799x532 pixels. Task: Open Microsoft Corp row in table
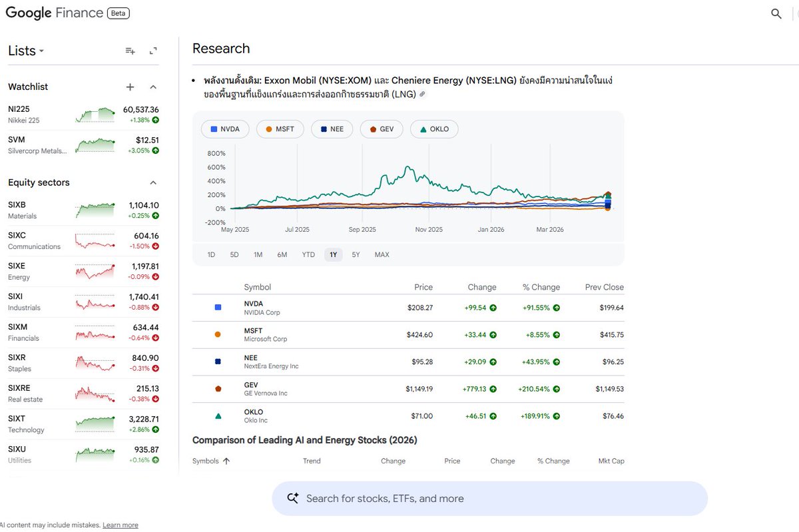point(408,335)
